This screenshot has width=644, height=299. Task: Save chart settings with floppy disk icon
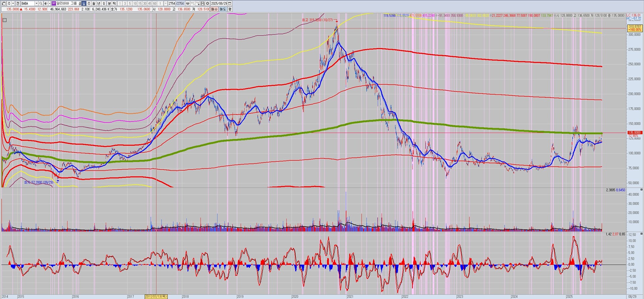click(x=203, y=3)
